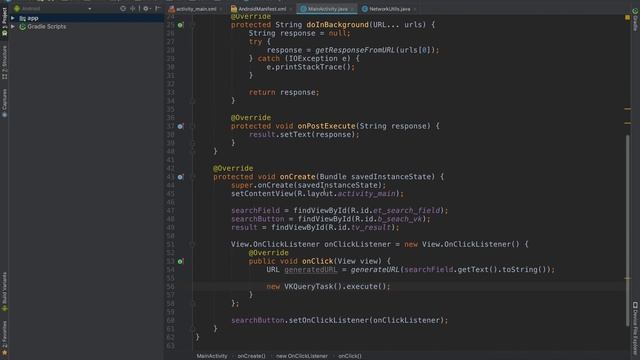Image resolution: width=640 pixels, height=360 pixels.
Task: Click the override gutter icon beside doInBackground
Action: click(180, 25)
